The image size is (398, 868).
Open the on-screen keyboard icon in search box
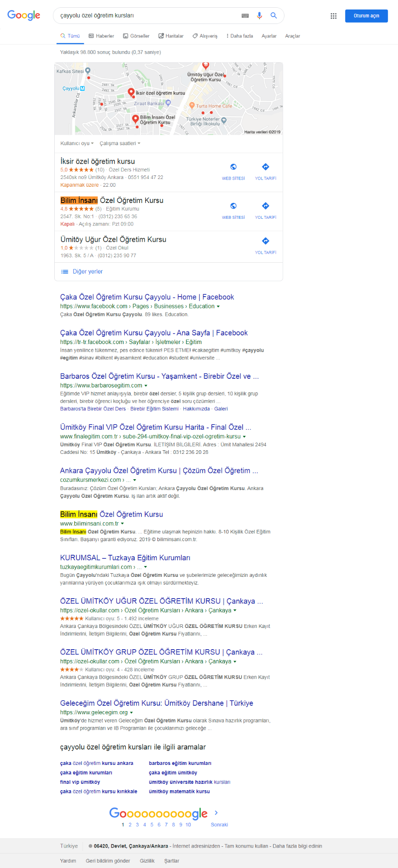(245, 15)
